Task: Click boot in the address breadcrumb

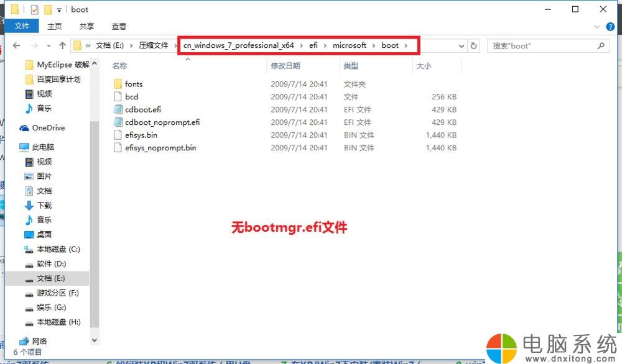Action: click(390, 45)
